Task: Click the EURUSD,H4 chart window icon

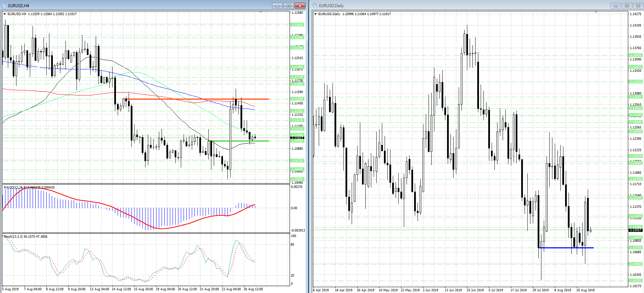Action: 4,5
